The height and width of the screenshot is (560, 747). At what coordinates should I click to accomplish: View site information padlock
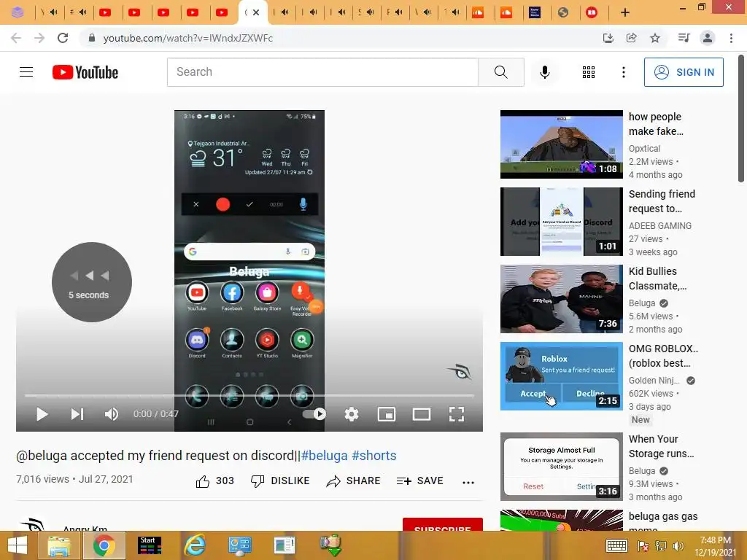pos(92,38)
